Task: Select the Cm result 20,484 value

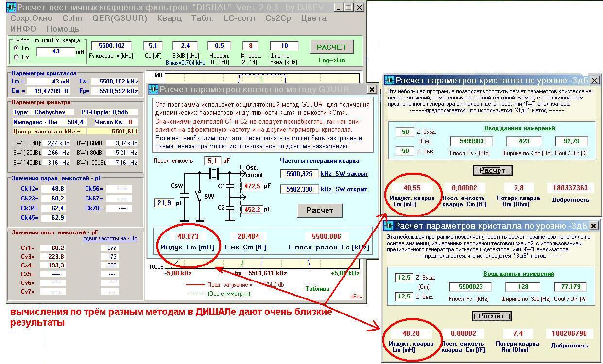Action: [x=248, y=236]
